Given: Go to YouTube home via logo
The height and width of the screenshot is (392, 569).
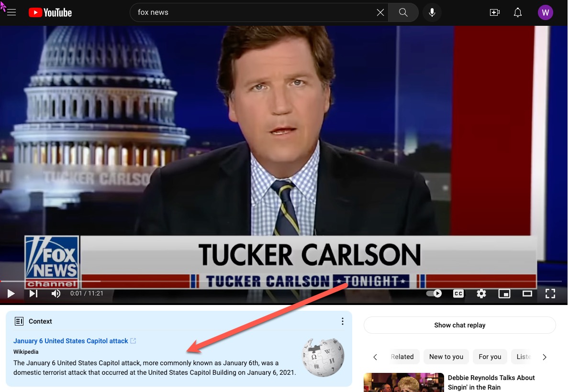Looking at the screenshot, I should pos(50,13).
